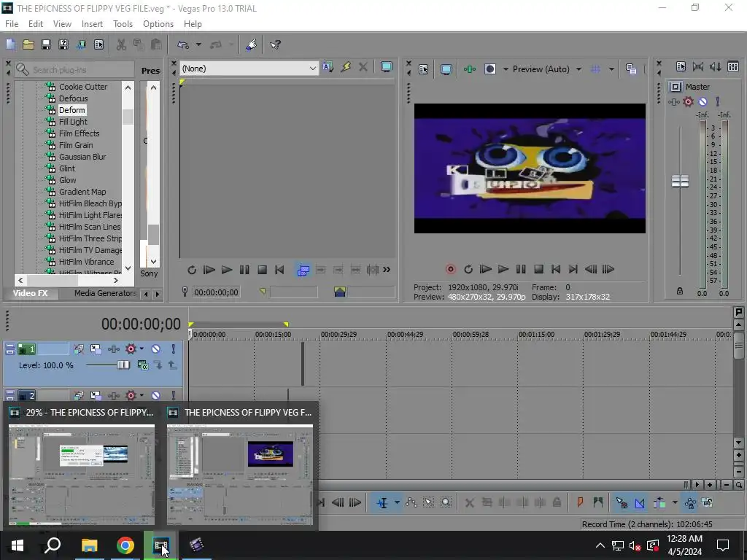
Task: Copy snapshot to clipboard in preview
Action: (x=631, y=69)
